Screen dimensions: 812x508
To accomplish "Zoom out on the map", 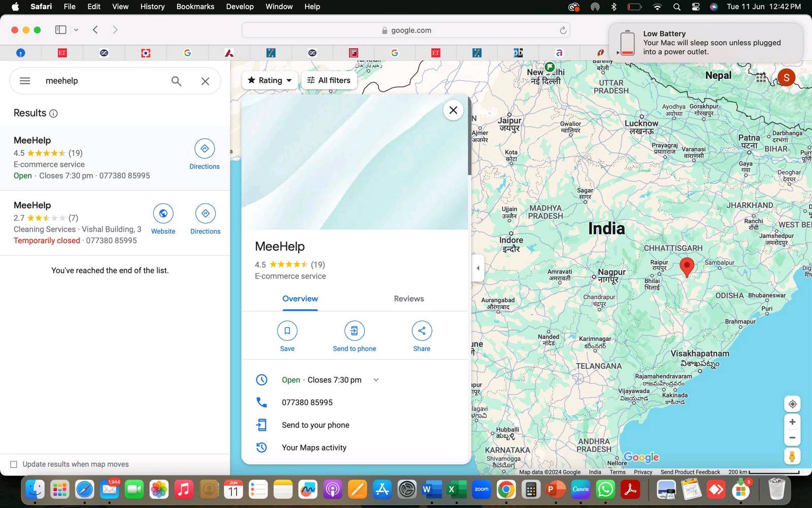I will click(792, 437).
